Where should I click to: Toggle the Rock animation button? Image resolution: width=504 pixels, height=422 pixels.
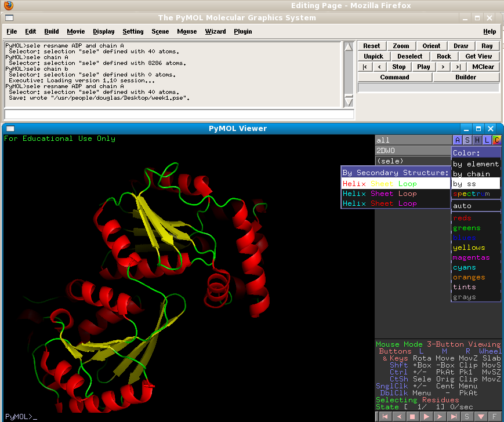coord(444,56)
